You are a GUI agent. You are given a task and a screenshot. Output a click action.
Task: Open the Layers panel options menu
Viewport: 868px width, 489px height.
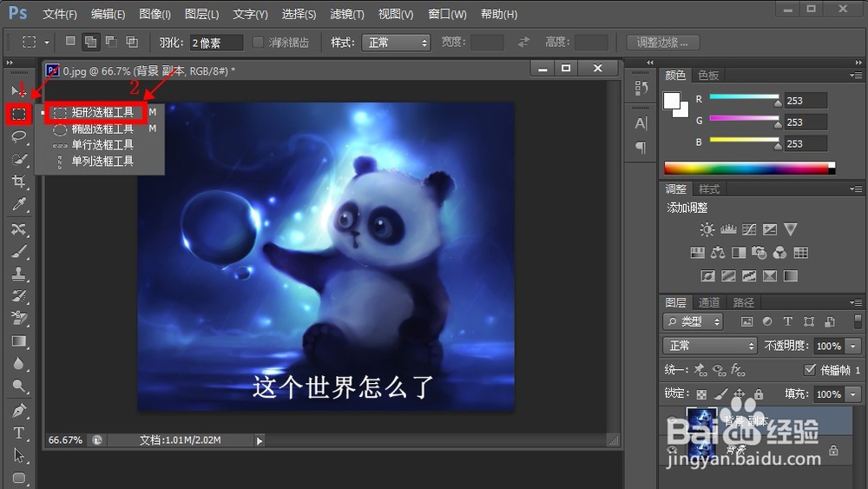[x=856, y=302]
